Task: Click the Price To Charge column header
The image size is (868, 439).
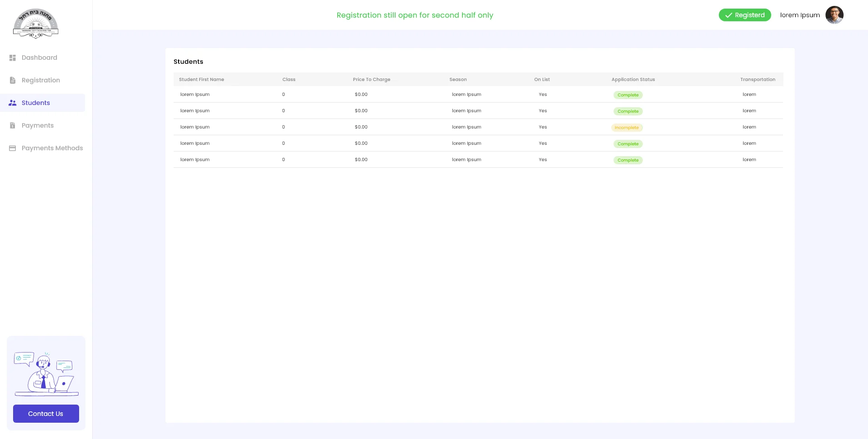Action: pyautogui.click(x=371, y=79)
